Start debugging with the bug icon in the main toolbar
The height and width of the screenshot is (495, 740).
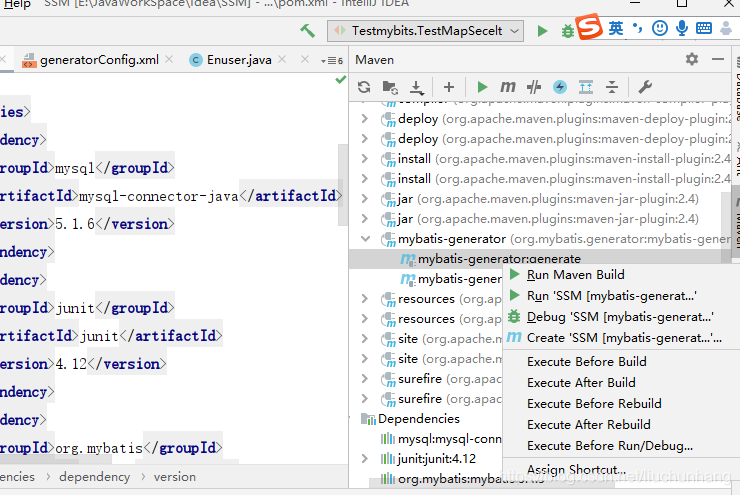click(567, 32)
